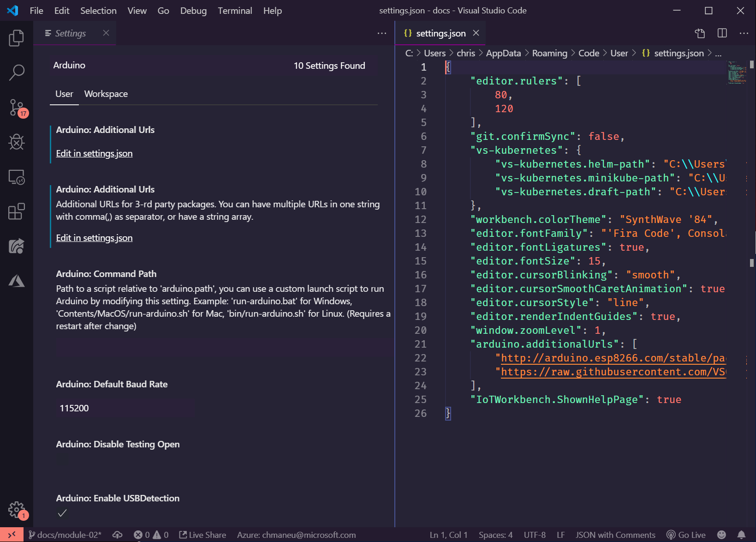
Task: Change end of line sequence LF
Action: click(560, 535)
